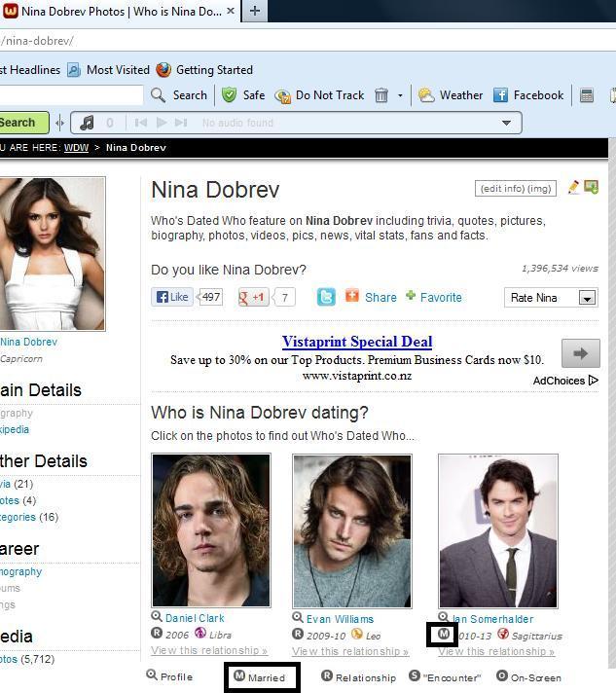This screenshot has width=616, height=693.
Task: Open the Latest Headlines bookmark
Action: [x=30, y=70]
